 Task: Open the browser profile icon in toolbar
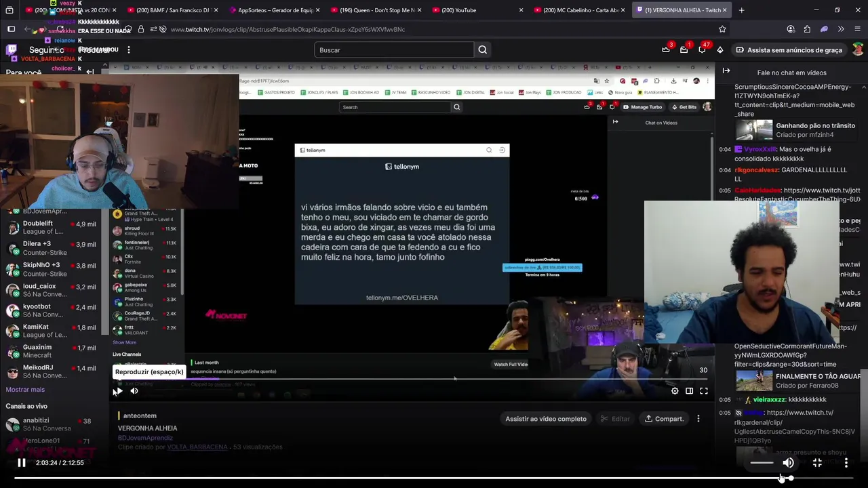[791, 29]
